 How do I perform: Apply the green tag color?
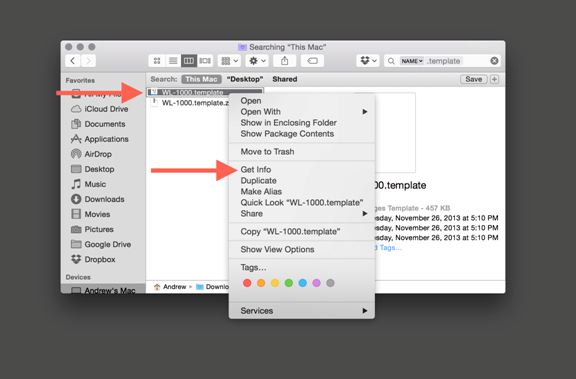(x=289, y=283)
